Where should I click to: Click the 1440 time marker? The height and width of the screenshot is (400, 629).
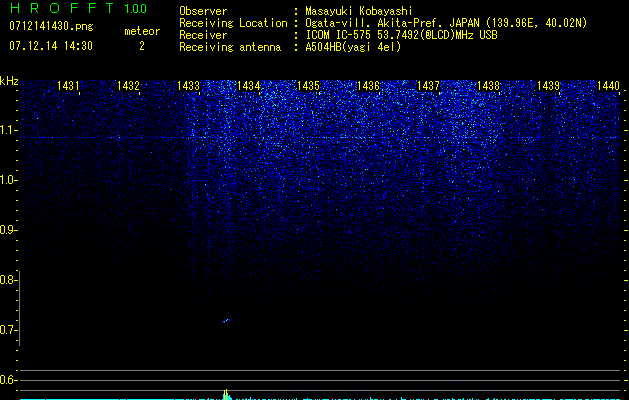tap(609, 85)
